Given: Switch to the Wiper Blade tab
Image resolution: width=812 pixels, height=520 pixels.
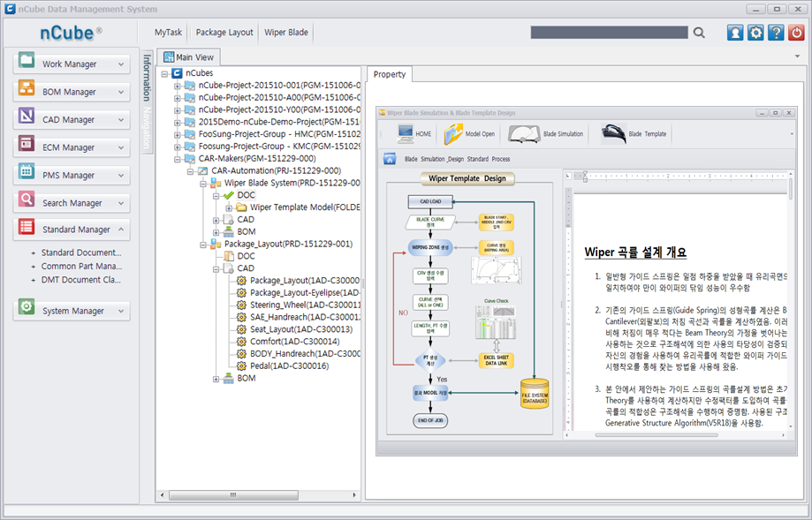Looking at the screenshot, I should [x=286, y=33].
